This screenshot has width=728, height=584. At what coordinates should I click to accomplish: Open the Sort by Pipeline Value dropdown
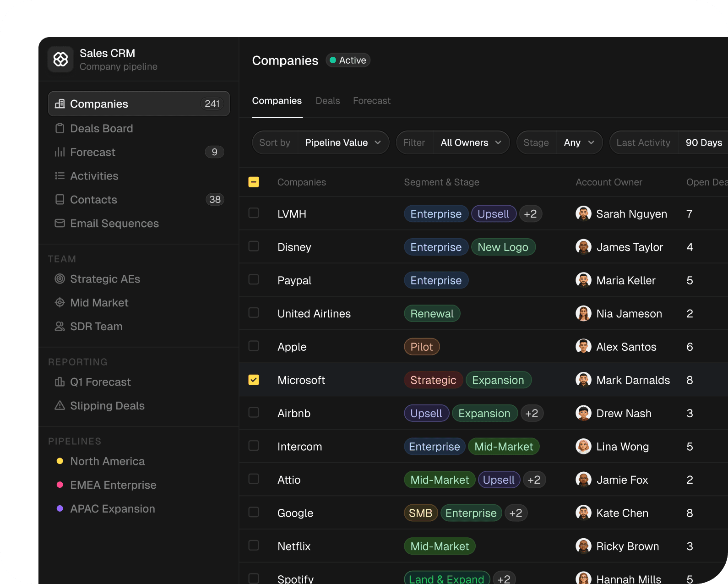(342, 143)
